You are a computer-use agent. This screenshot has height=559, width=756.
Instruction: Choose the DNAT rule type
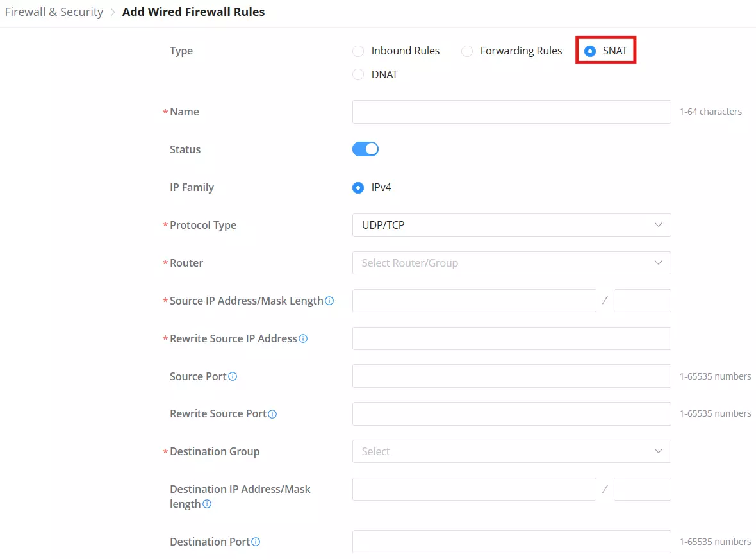coord(357,74)
